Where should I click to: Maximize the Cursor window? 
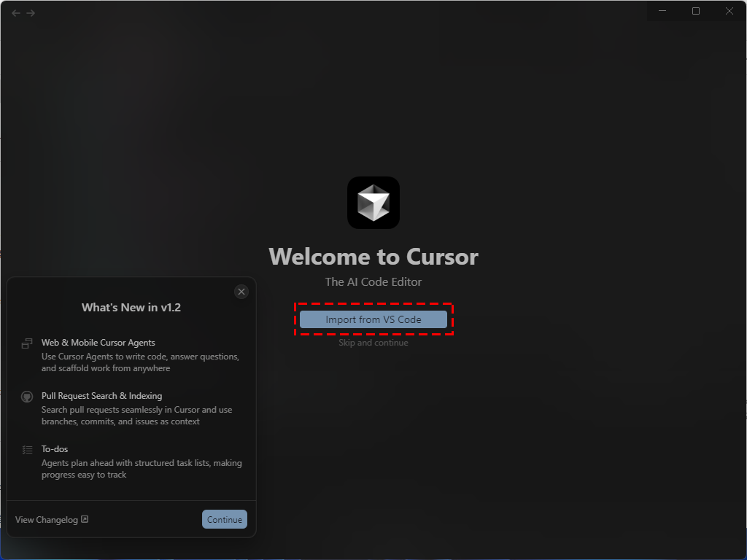tap(695, 11)
